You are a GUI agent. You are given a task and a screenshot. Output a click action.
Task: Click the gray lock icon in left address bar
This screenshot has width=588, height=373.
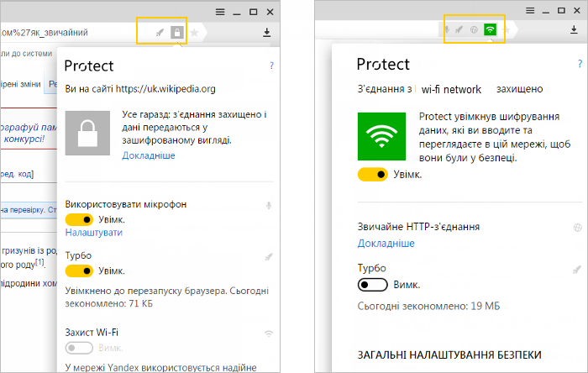tap(177, 32)
